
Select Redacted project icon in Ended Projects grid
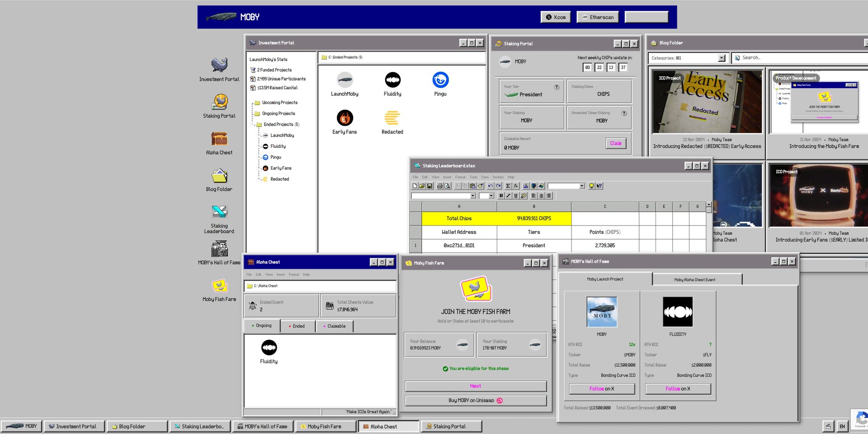click(392, 122)
